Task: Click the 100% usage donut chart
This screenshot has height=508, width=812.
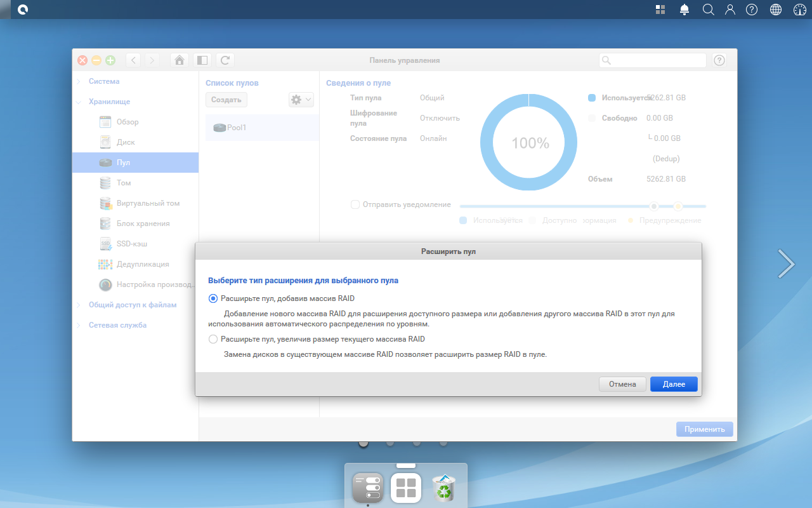Action: pyautogui.click(x=529, y=143)
